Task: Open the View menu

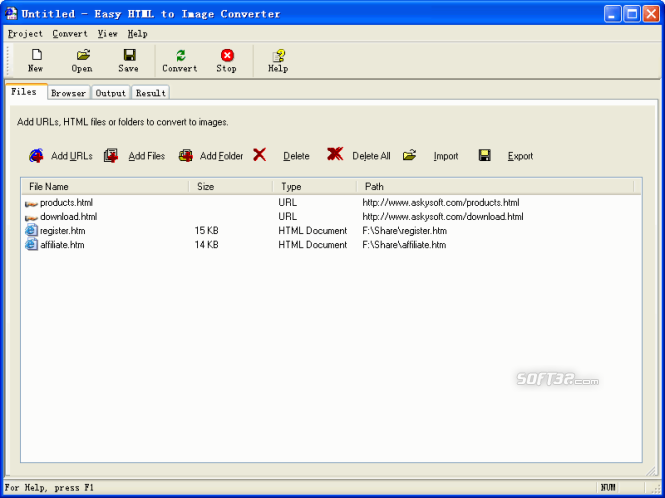Action: coord(107,34)
